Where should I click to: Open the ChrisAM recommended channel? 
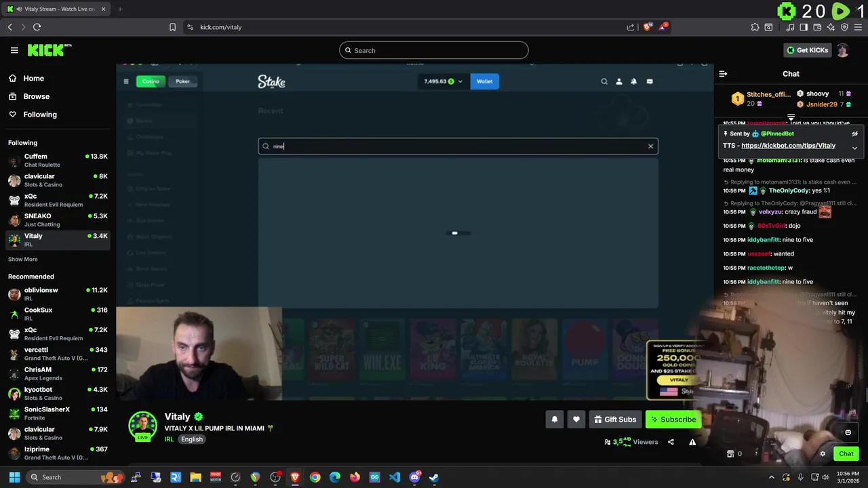(x=58, y=373)
